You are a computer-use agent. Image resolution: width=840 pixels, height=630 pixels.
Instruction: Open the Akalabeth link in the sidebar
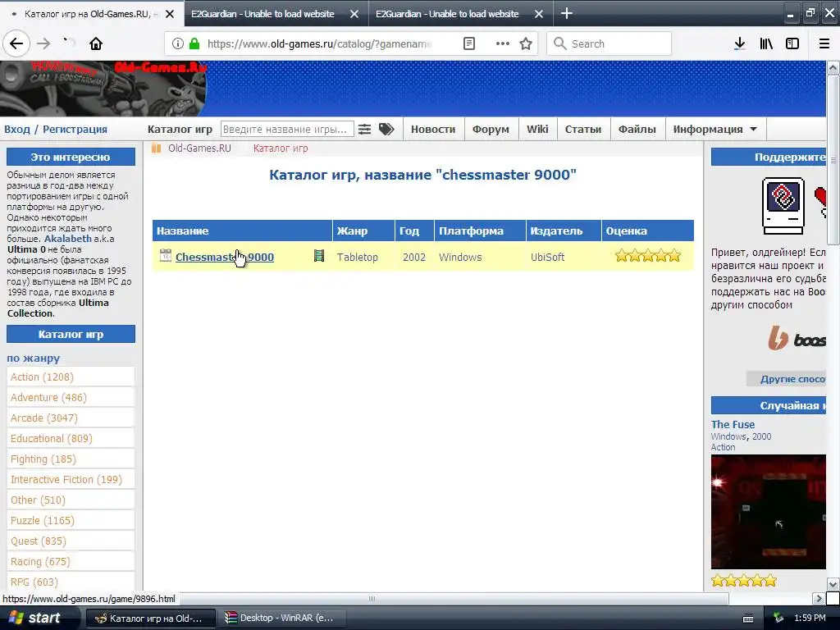pos(67,239)
